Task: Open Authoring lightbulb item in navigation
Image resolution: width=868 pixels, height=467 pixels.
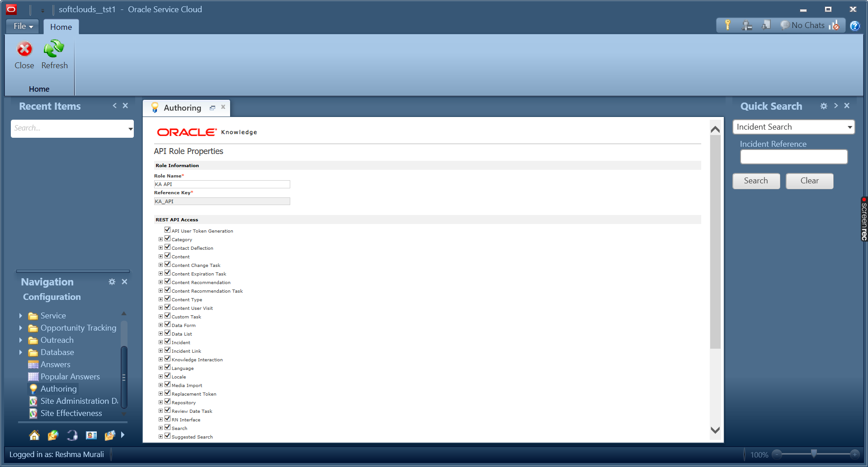Action: coord(58,389)
